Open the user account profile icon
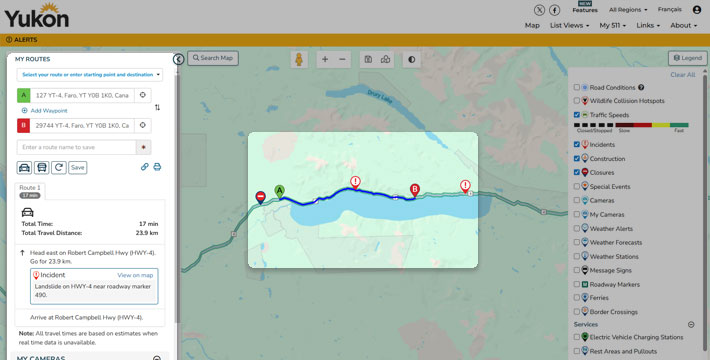 [x=696, y=10]
